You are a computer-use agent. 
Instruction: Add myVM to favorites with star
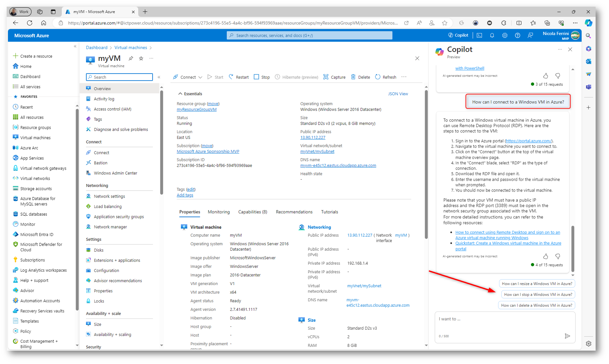[141, 58]
